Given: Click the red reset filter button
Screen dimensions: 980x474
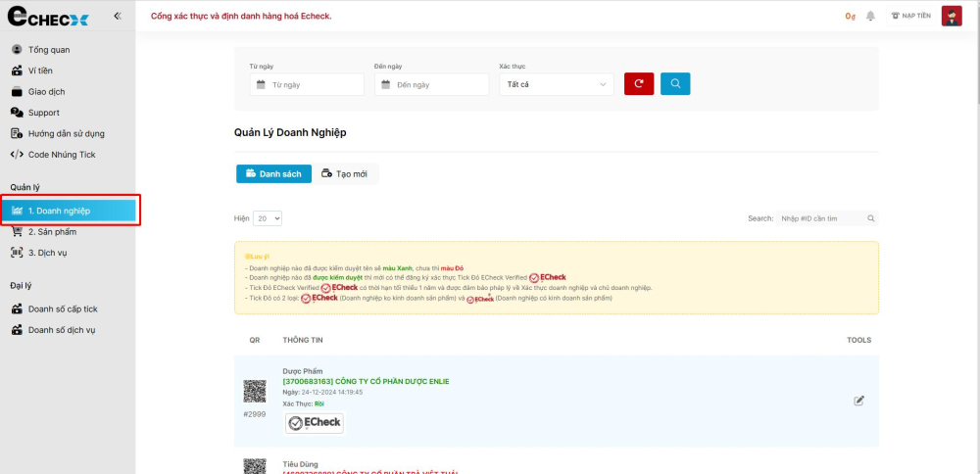Looking at the screenshot, I should click(639, 84).
